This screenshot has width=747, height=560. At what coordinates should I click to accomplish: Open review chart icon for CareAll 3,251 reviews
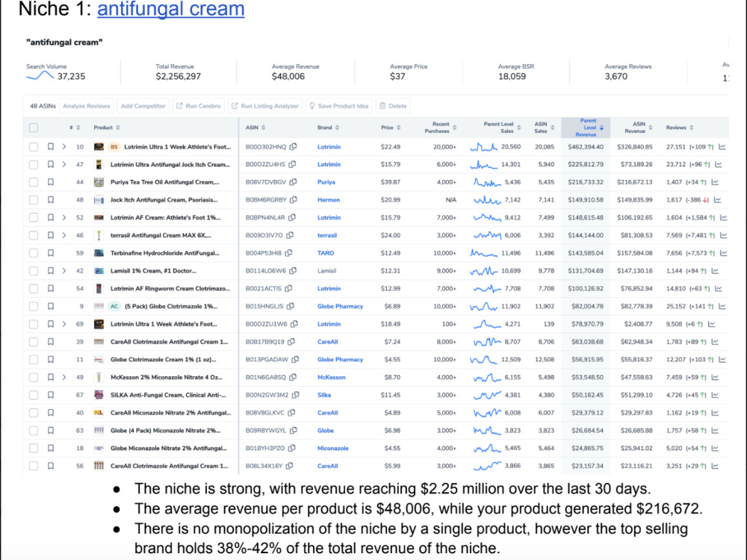click(715, 466)
